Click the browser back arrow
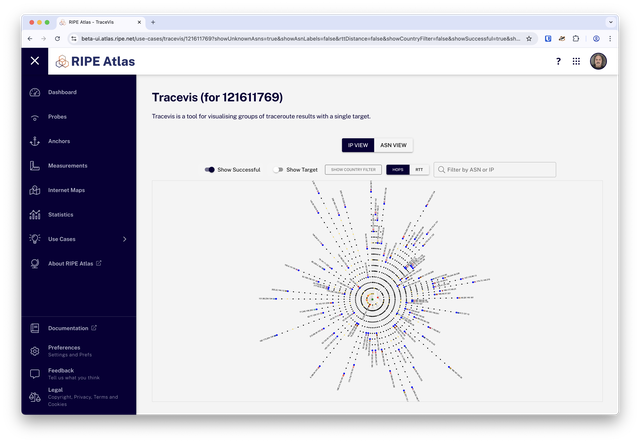Image resolution: width=640 pixels, height=443 pixels. (x=30, y=38)
